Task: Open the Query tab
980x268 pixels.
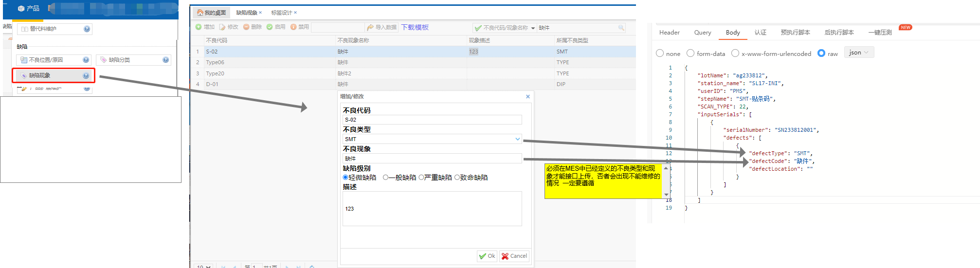Action: (703, 33)
